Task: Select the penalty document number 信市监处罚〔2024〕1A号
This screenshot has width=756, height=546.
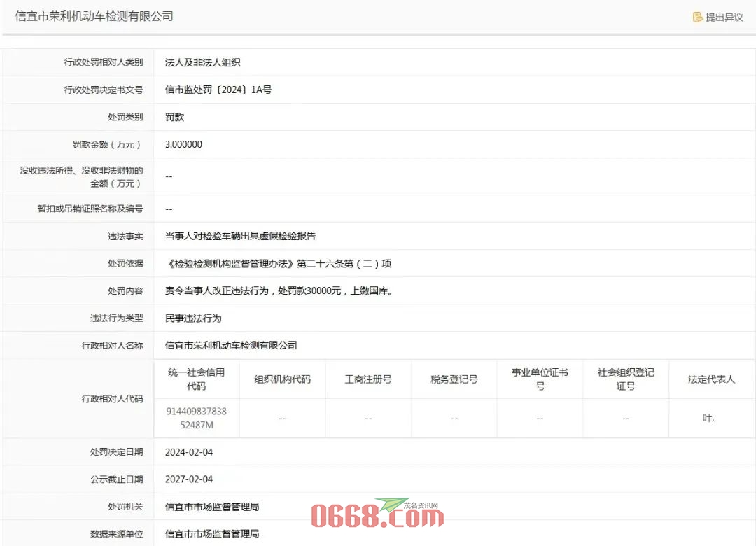Action: (218, 90)
